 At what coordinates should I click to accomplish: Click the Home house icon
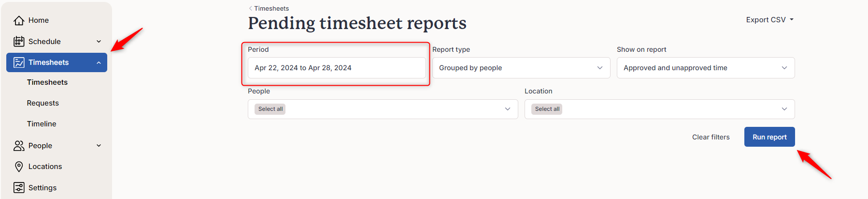(19, 20)
